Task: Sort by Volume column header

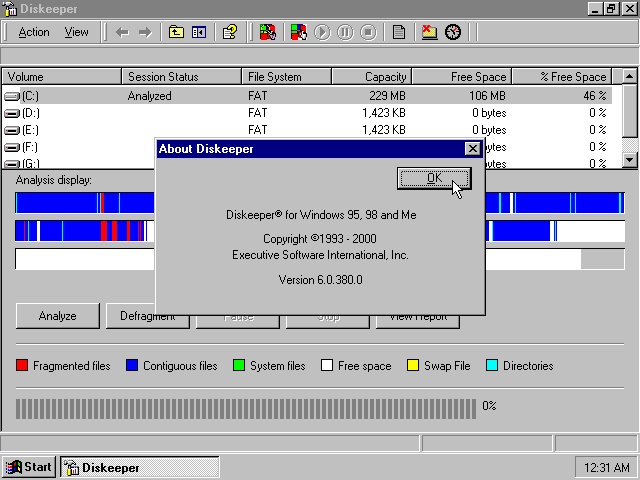Action: 62,77
